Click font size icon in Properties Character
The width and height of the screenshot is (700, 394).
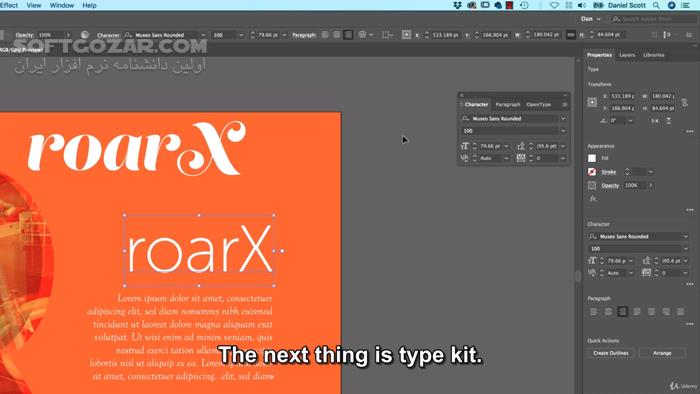pos(592,261)
